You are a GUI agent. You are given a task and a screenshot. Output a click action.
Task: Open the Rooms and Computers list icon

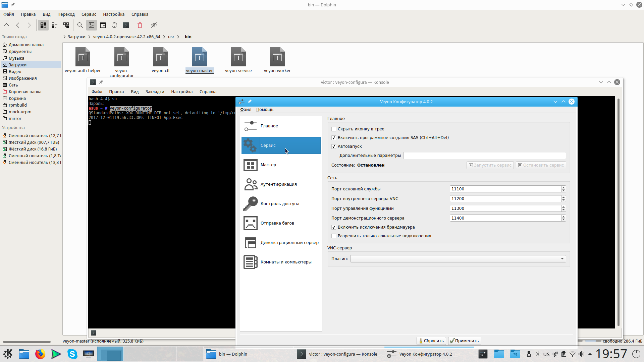(x=251, y=262)
